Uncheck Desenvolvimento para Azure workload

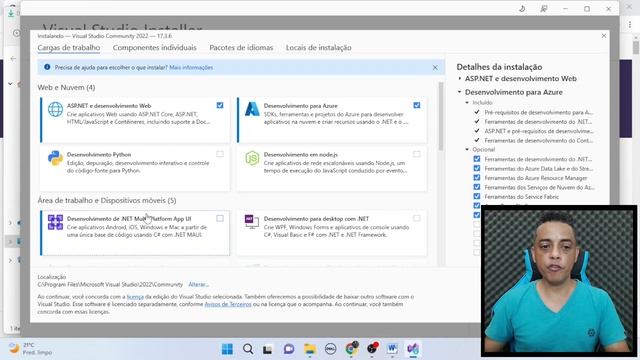pyautogui.click(x=417, y=105)
